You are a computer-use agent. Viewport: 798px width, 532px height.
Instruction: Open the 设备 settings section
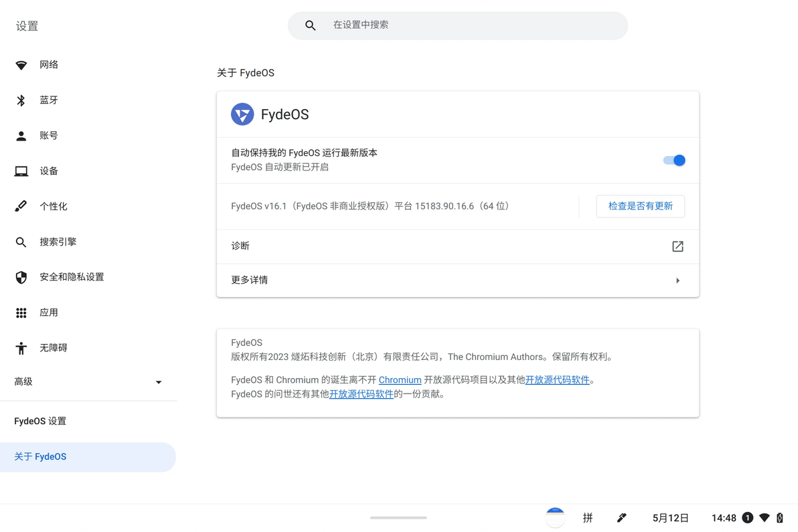tap(88, 171)
